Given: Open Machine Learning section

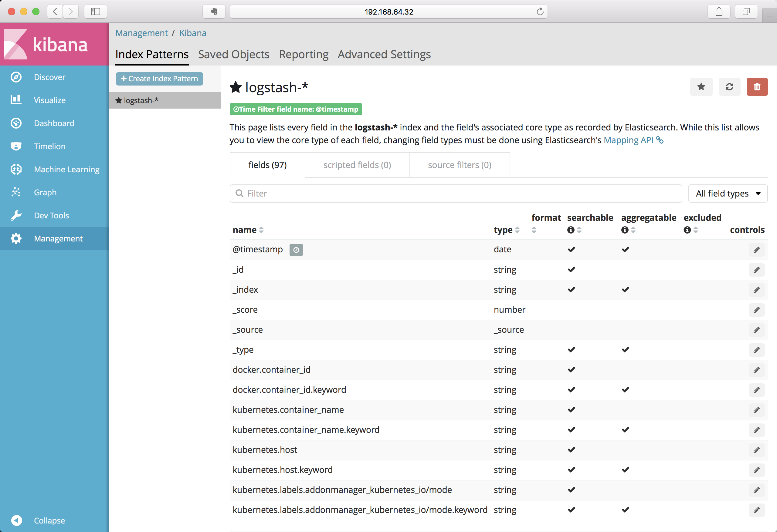Looking at the screenshot, I should coord(55,170).
